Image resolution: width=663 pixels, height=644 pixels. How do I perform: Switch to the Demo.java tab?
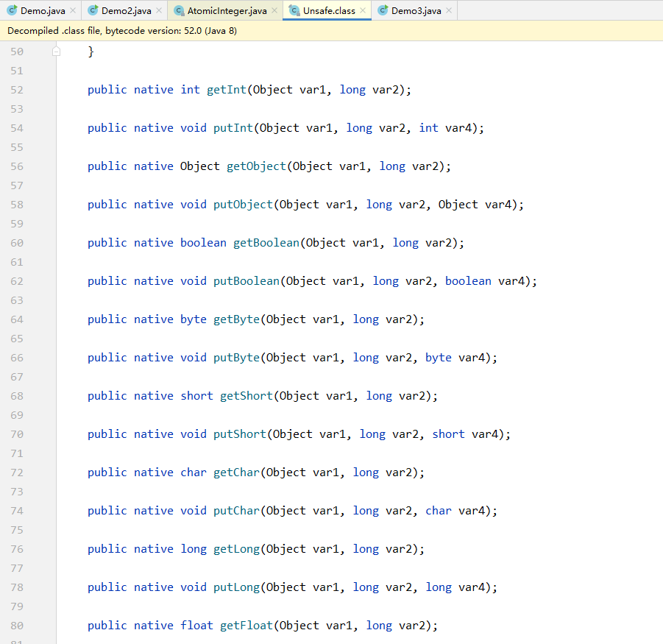pos(42,10)
